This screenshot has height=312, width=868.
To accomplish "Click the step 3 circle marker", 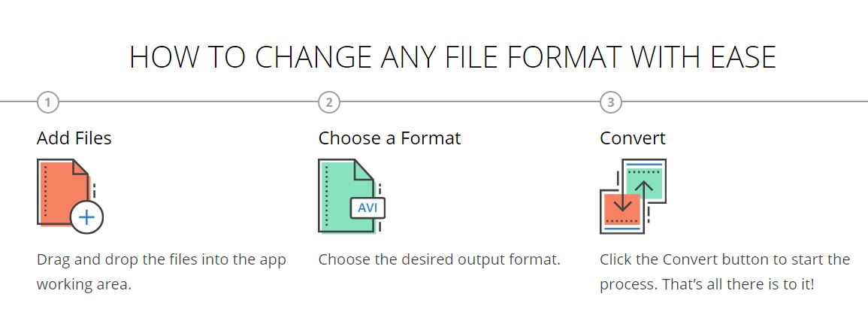I will pyautogui.click(x=610, y=102).
